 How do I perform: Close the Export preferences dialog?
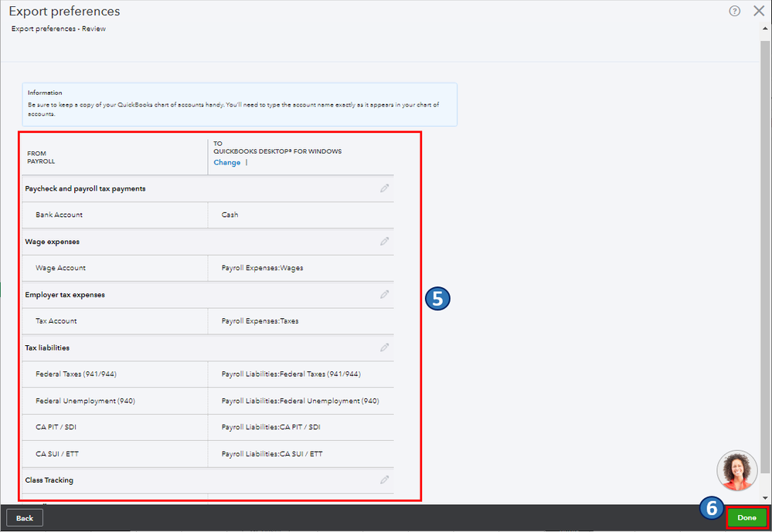point(758,11)
